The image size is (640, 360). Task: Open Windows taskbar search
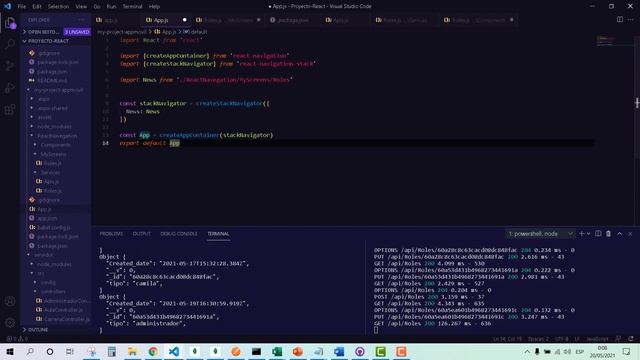pos(30,351)
